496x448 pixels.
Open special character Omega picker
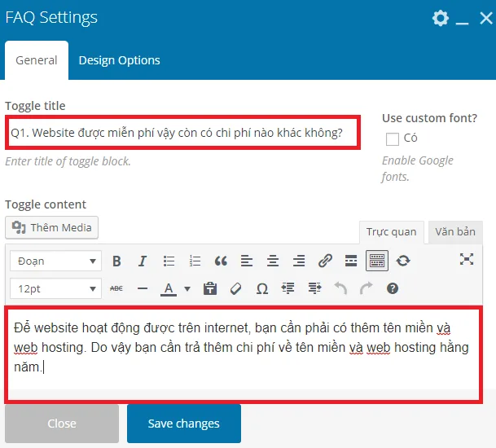point(262,288)
